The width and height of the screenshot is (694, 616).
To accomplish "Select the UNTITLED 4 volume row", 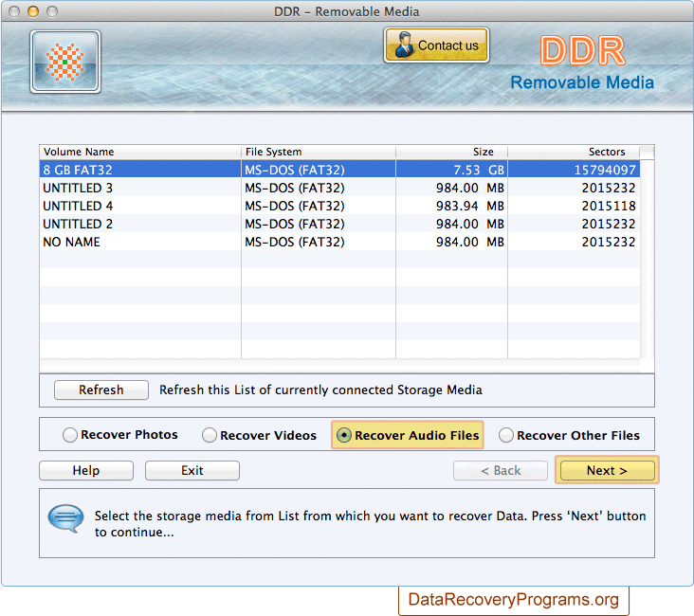I will coord(339,206).
